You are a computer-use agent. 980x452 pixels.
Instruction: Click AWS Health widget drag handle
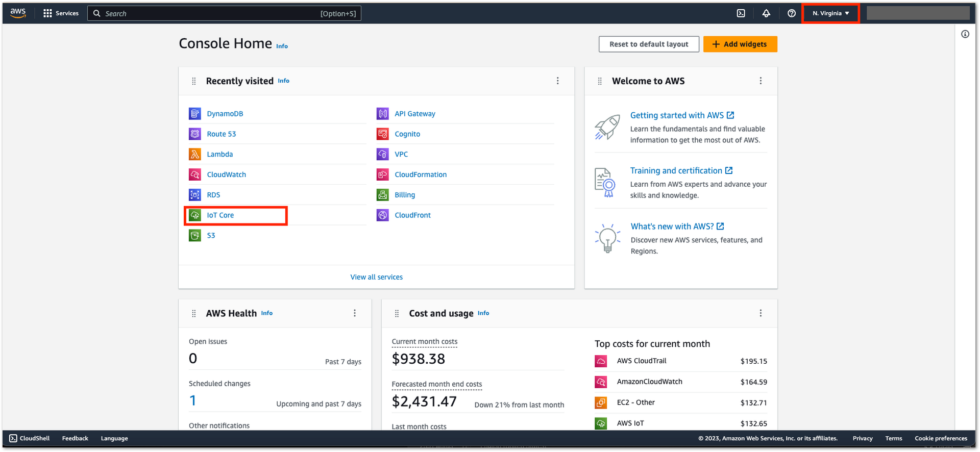pyautogui.click(x=193, y=314)
